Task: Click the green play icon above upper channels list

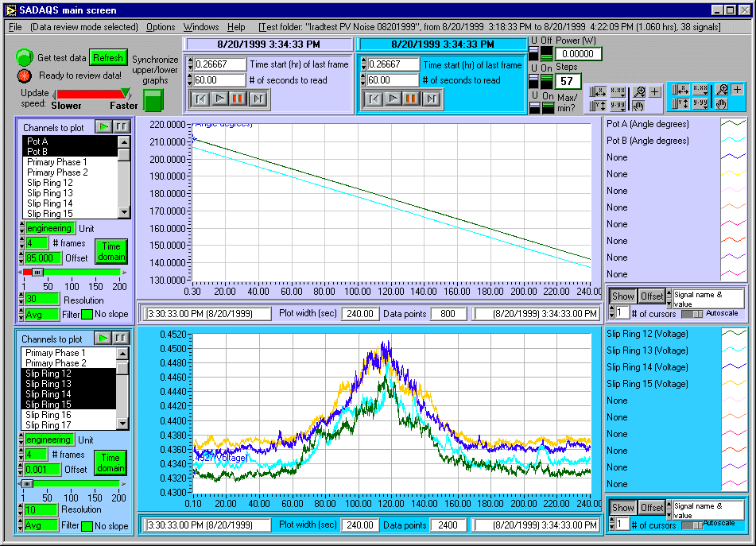Action: pos(103,126)
